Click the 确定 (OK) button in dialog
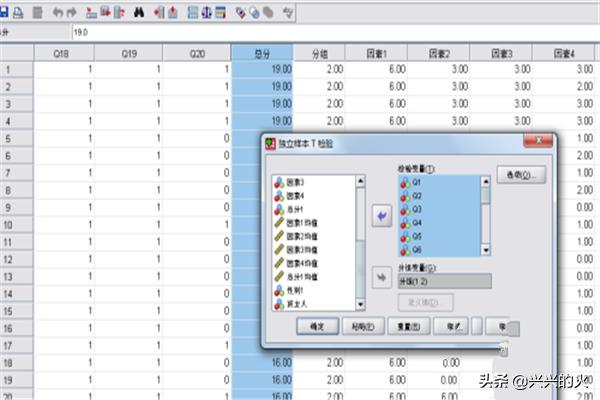 pyautogui.click(x=319, y=325)
